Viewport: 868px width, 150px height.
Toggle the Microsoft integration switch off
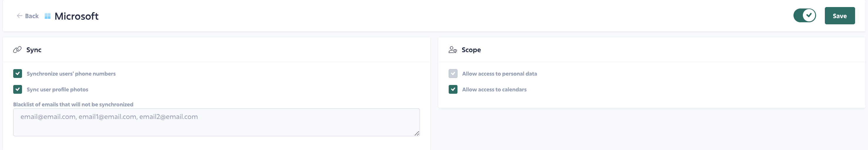point(805,16)
